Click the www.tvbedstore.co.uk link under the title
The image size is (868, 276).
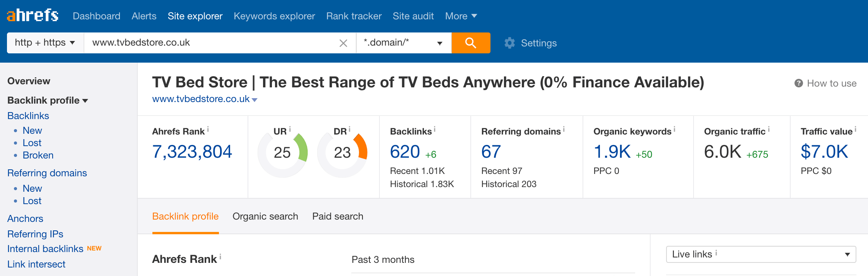(201, 99)
